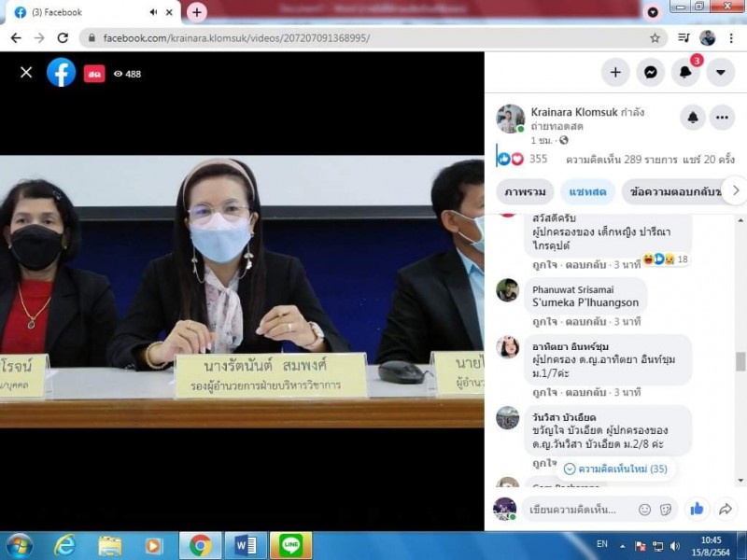Open the Chrome profile avatar
The height and width of the screenshot is (560, 747).
click(x=707, y=38)
